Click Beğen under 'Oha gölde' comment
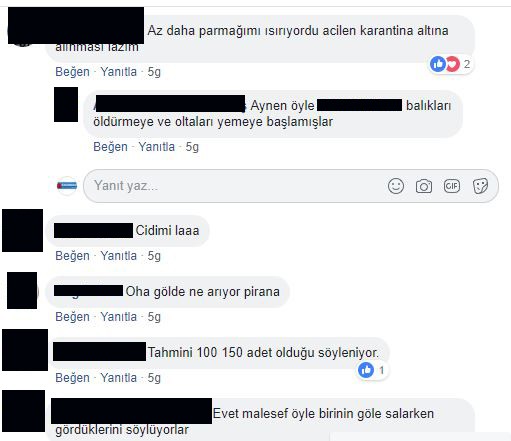 [72, 317]
